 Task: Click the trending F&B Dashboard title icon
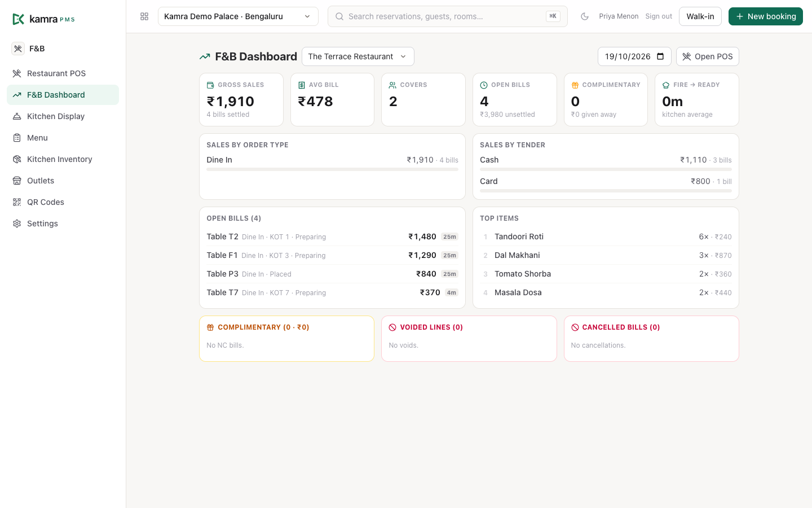[x=205, y=56]
